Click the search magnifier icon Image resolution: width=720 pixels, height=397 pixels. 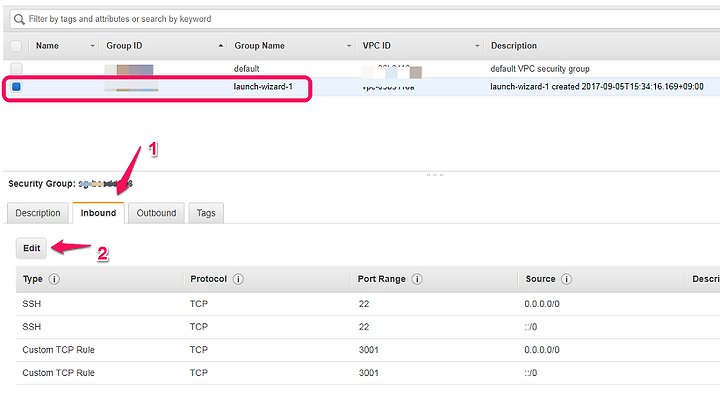(19, 19)
